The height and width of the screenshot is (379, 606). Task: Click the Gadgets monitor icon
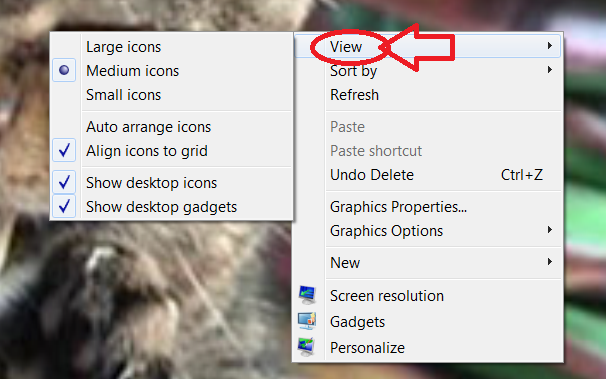coord(307,321)
